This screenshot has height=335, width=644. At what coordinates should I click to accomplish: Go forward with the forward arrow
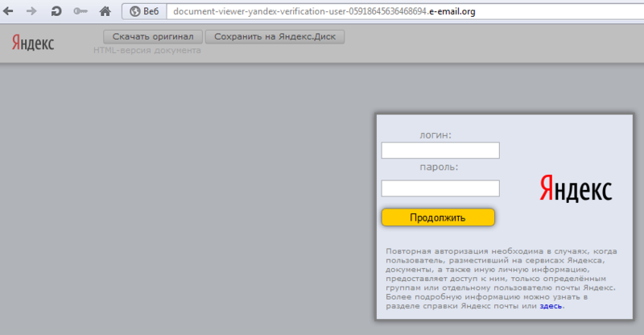[x=31, y=11]
